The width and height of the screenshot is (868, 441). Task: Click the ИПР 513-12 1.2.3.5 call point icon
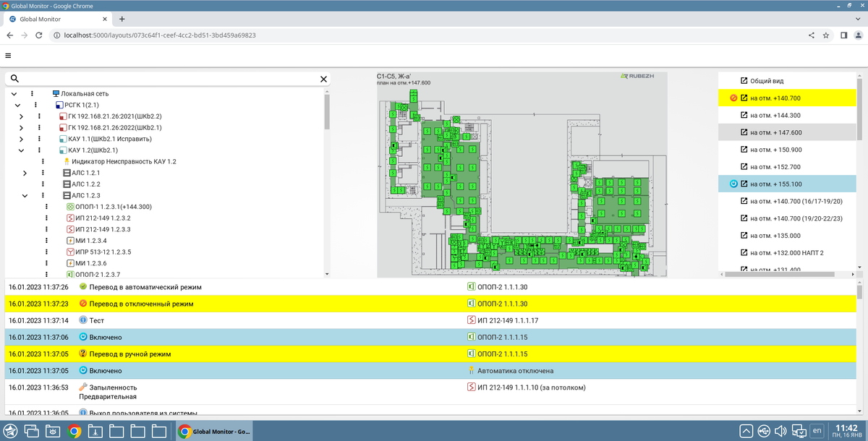click(x=70, y=252)
